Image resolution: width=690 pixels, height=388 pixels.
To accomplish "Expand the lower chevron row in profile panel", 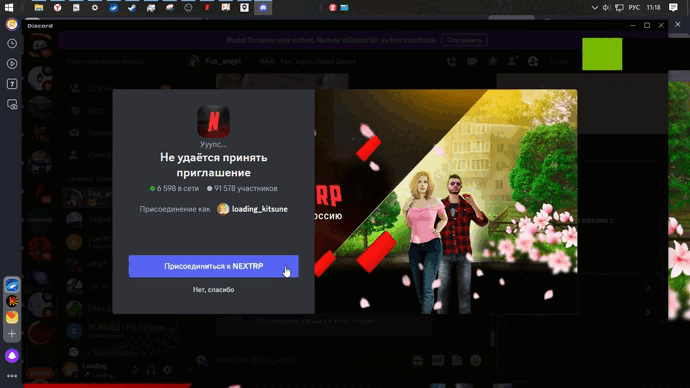I will [648, 312].
